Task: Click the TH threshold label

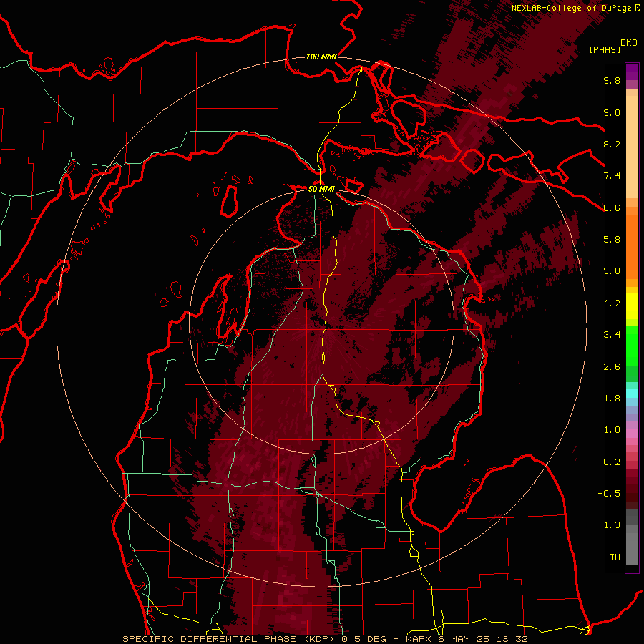Action: pyautogui.click(x=615, y=557)
